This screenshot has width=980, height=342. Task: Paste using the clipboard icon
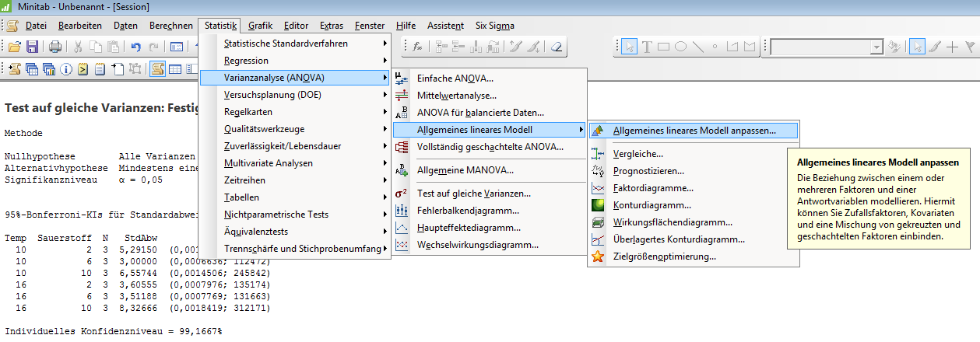(113, 47)
